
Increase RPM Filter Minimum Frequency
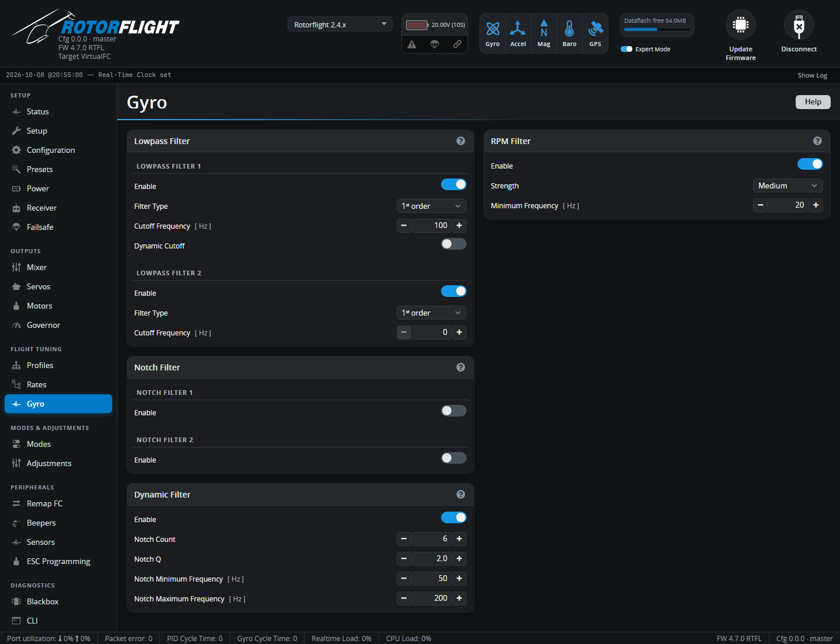816,205
